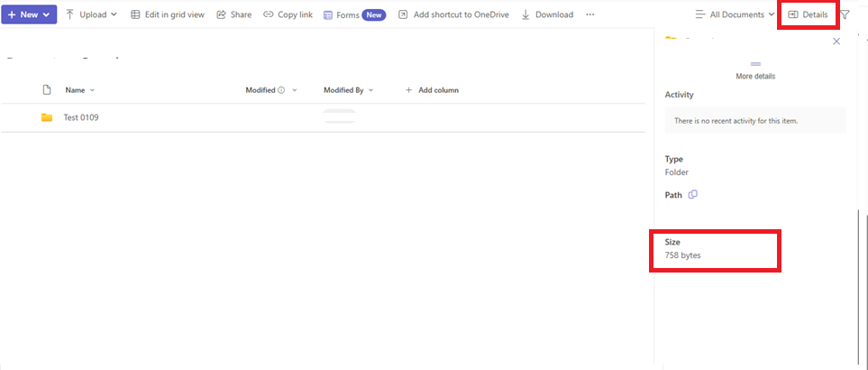
Task: Open the All Documents view dropdown
Action: pos(735,14)
